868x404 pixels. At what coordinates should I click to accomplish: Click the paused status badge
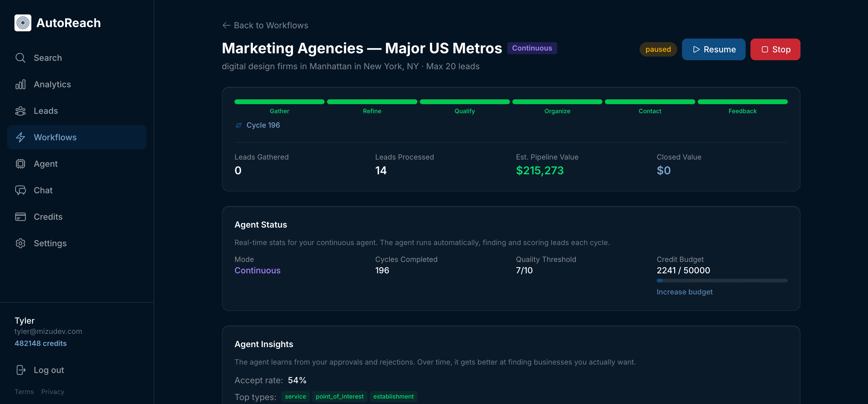click(x=658, y=49)
